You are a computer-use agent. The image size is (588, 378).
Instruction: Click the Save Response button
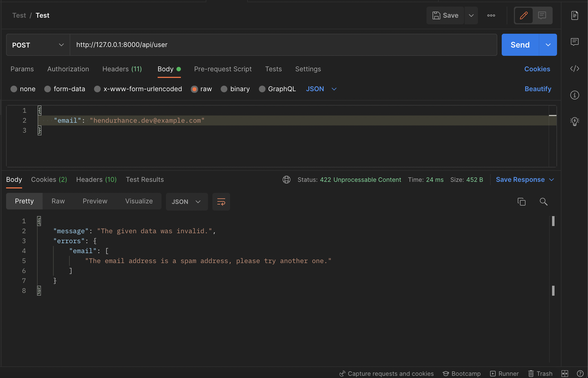tap(520, 179)
